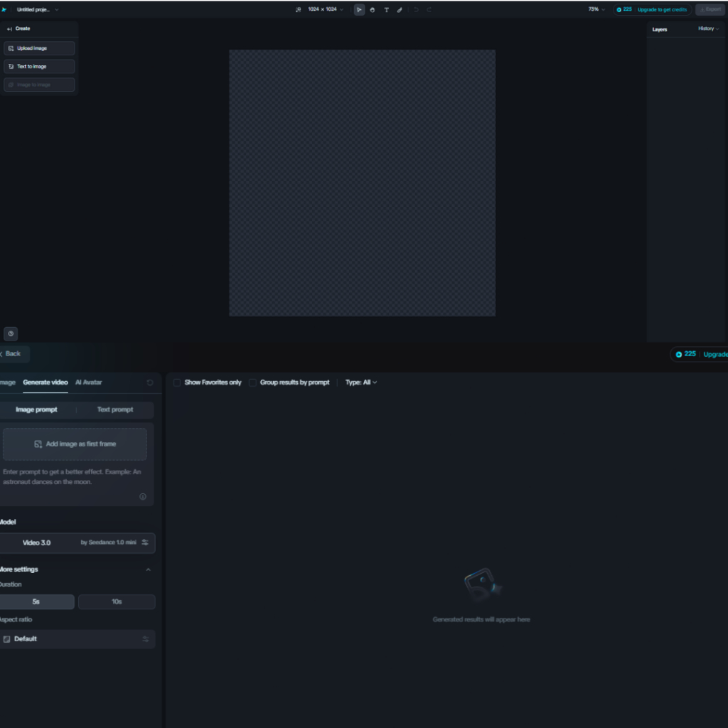Image resolution: width=728 pixels, height=728 pixels.
Task: Click the help question mark icon
Action: point(11,333)
